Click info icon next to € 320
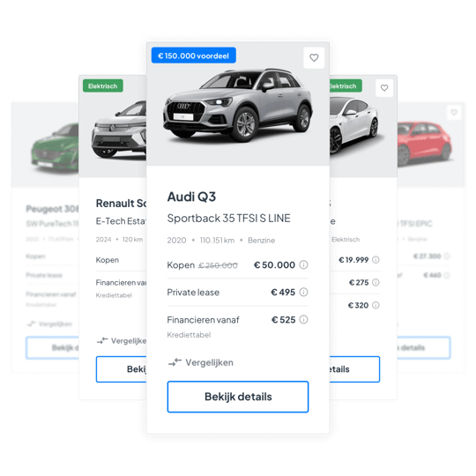476x476 pixels. click(376, 305)
